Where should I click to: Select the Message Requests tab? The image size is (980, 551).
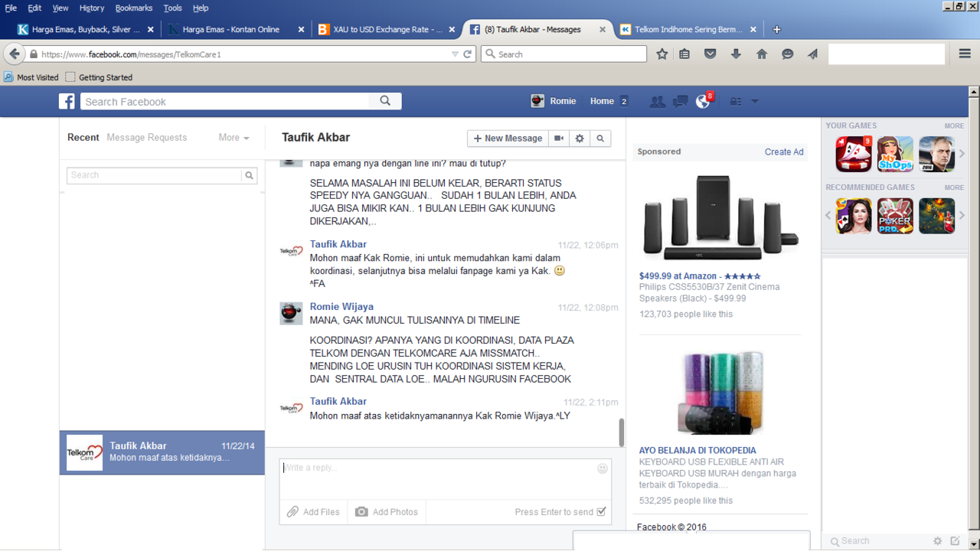pyautogui.click(x=147, y=138)
